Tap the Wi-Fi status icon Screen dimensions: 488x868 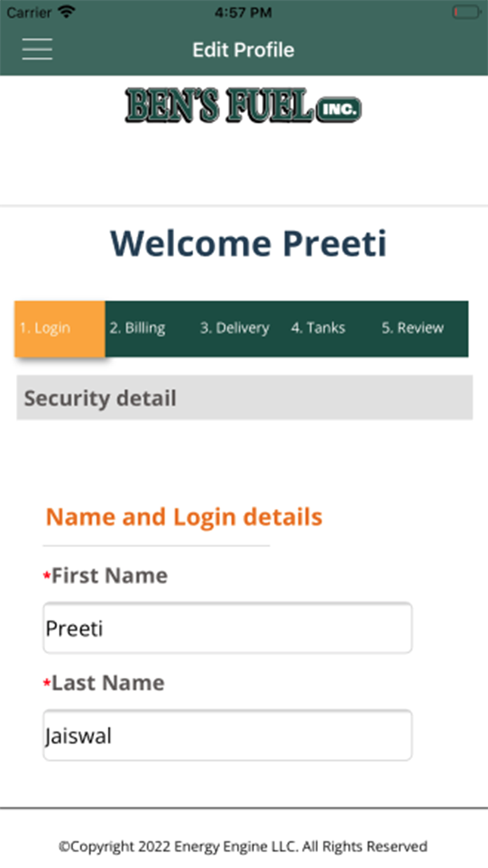(x=67, y=12)
